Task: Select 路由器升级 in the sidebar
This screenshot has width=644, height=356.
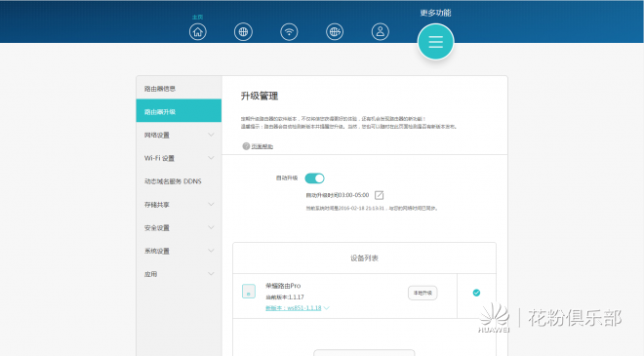Action: coord(179,111)
